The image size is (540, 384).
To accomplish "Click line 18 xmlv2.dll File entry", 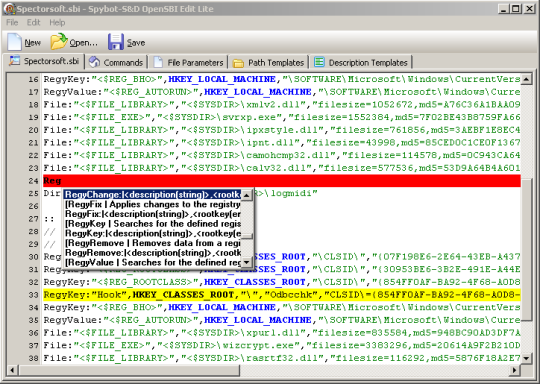I will 282,105.
